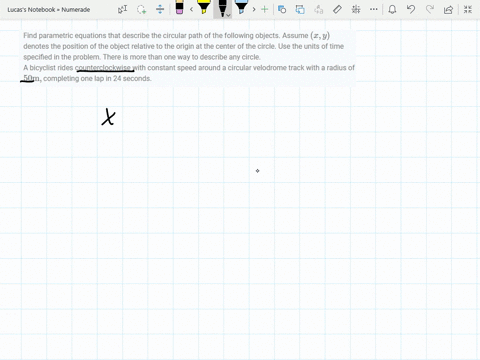Image resolution: width=480 pixels, height=360 pixels.
Task: Click the math assistant icon
Action: 356,9
